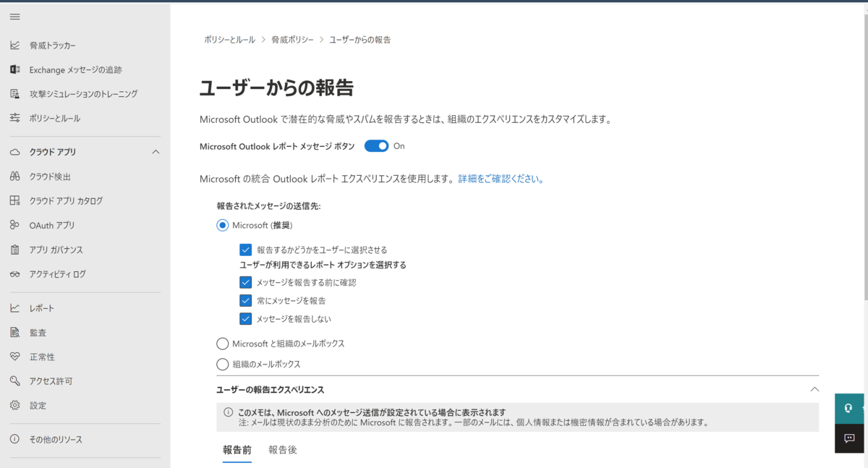Viewport: 868px width, 468px height.
Task: Click the ユーザーの報告エクスペリエンス section header text
Action: [x=271, y=390]
